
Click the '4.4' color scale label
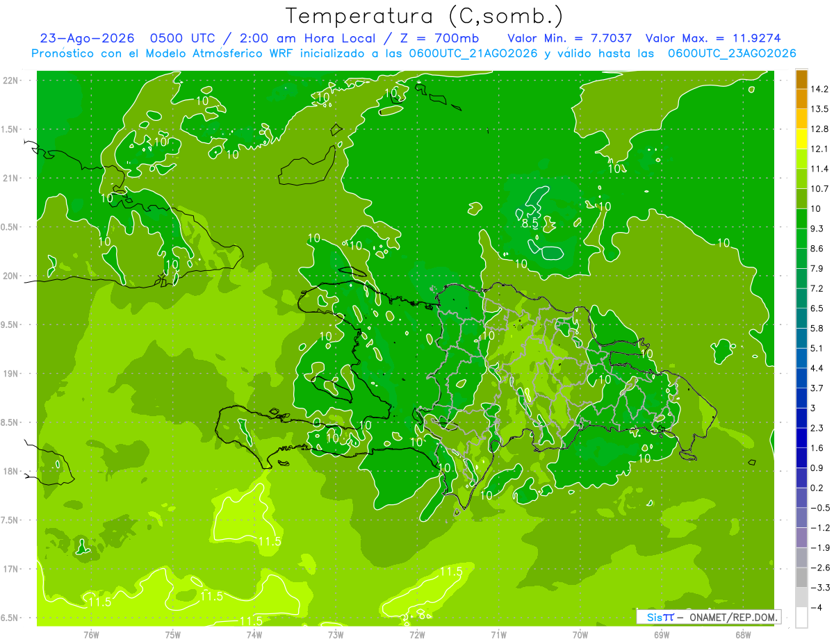[817, 368]
